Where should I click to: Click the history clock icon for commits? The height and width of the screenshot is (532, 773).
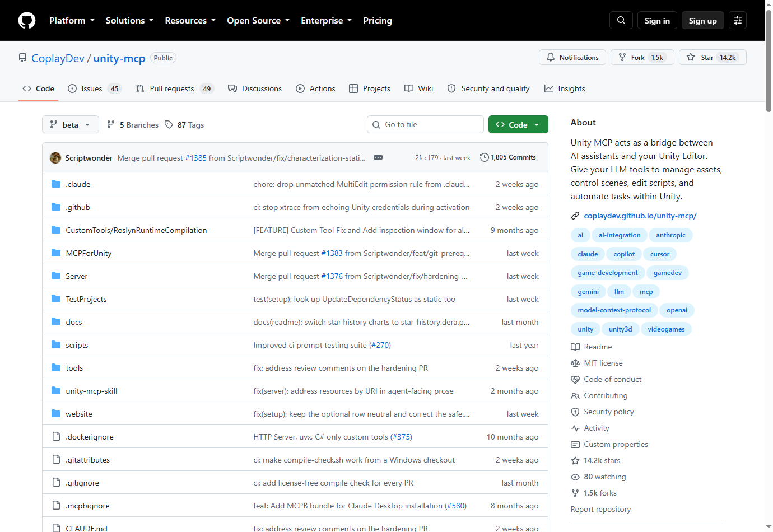tap(485, 157)
